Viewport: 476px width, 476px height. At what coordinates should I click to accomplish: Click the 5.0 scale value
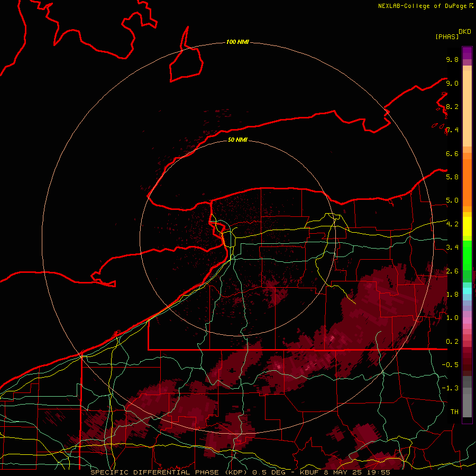[x=452, y=200]
